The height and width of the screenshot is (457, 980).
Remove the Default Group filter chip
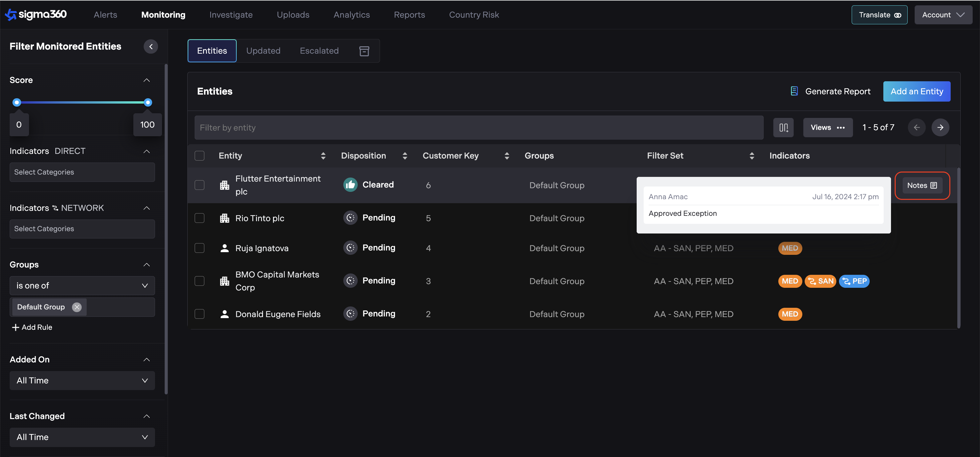[77, 307]
